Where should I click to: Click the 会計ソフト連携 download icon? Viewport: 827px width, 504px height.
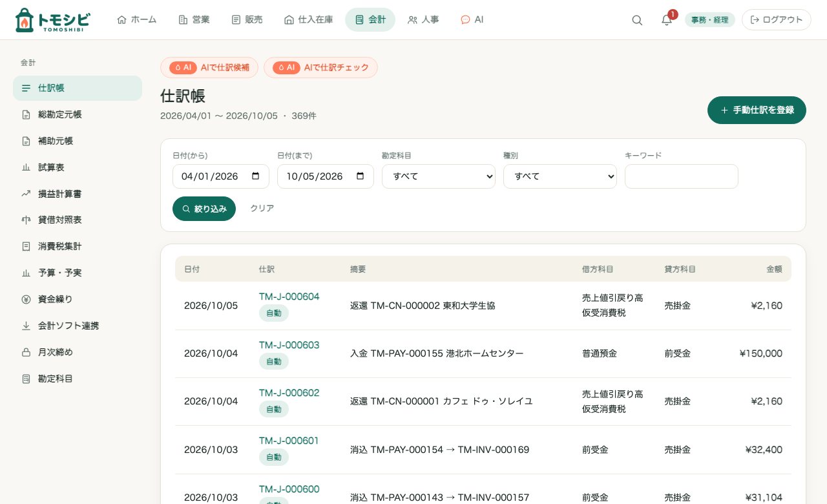point(26,326)
